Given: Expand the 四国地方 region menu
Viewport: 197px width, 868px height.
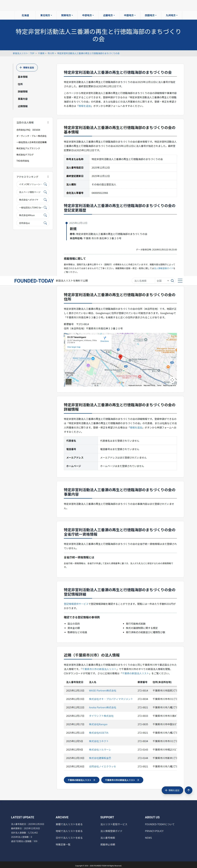Looking at the screenshot, I should (151, 15).
